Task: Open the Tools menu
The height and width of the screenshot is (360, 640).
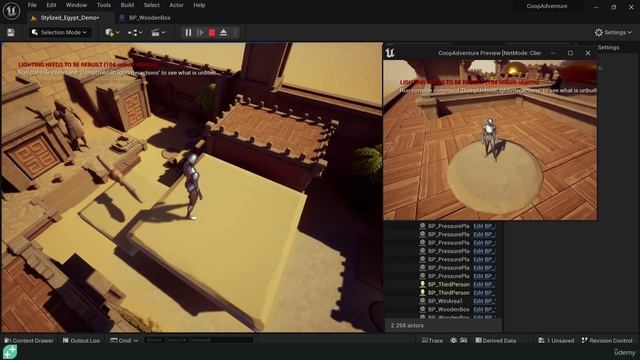Action: coord(104,5)
